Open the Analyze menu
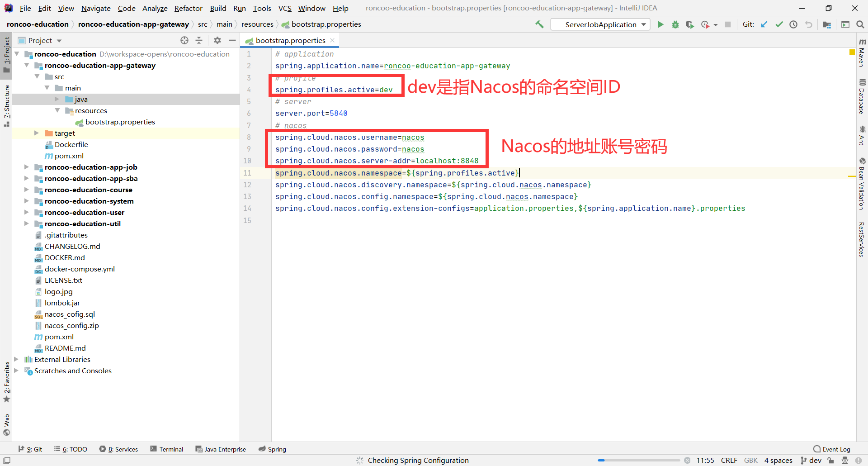The height and width of the screenshot is (466, 868). click(155, 8)
